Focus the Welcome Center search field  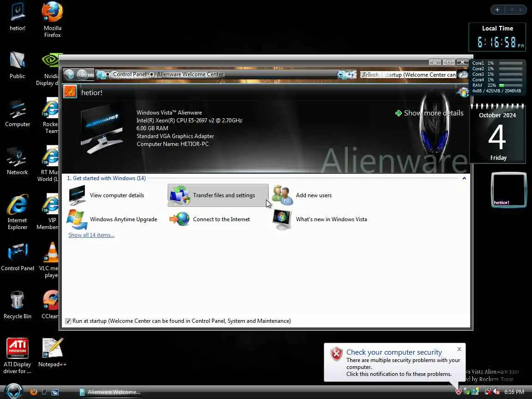tap(408, 75)
